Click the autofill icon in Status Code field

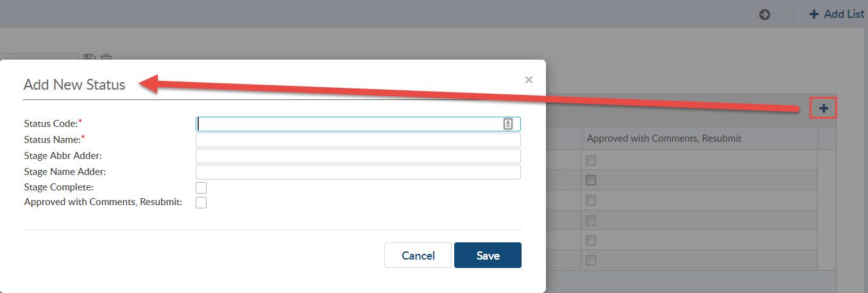tap(508, 124)
